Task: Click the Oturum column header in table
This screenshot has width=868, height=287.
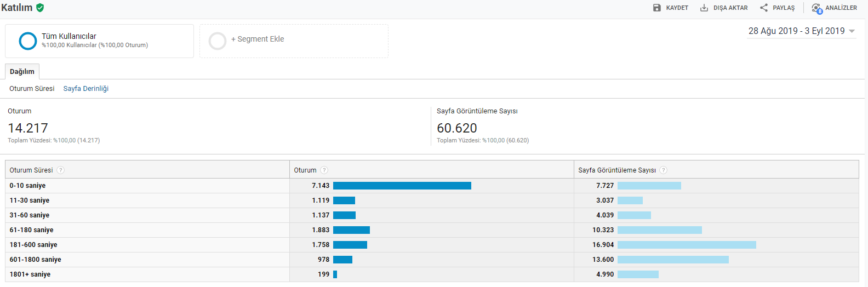Action: pyautogui.click(x=305, y=170)
